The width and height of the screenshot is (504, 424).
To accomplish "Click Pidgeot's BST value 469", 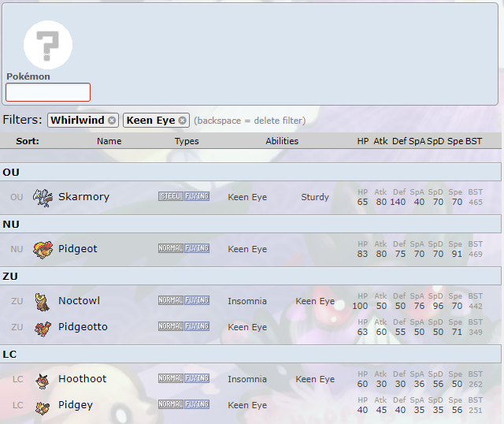I will (476, 255).
